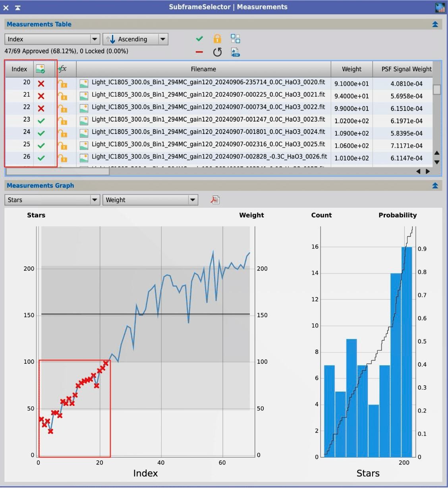Open the Ascending sort order dropdown
448x489 pixels.
135,39
